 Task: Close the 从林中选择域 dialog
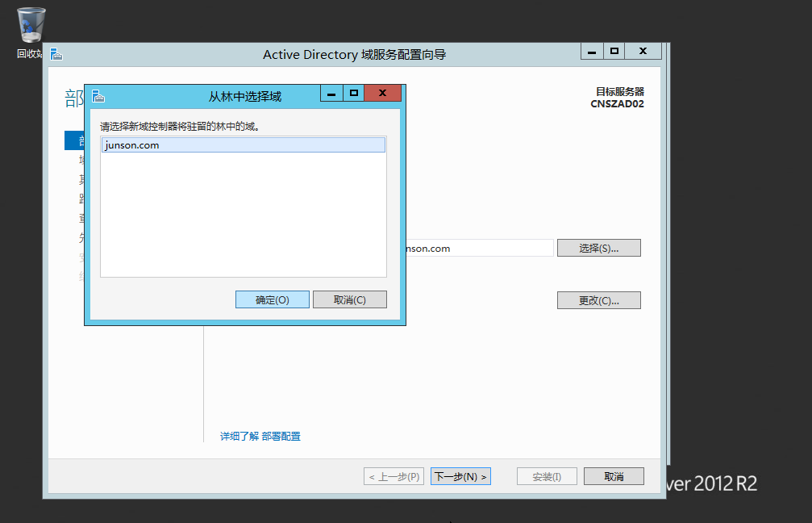[x=383, y=94]
